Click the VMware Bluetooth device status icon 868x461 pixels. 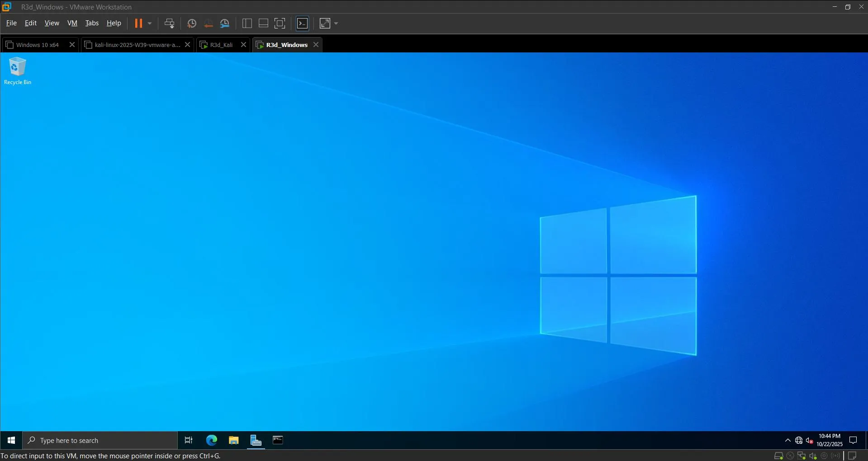coord(835,456)
